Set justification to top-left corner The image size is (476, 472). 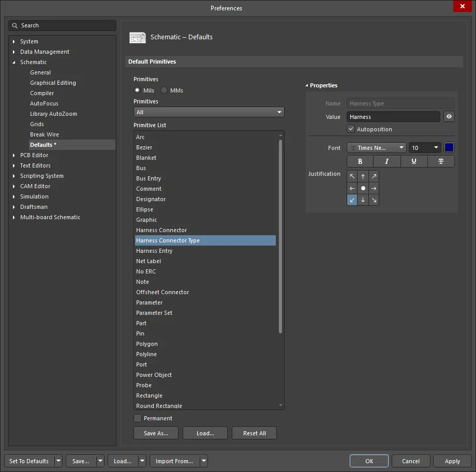point(352,176)
